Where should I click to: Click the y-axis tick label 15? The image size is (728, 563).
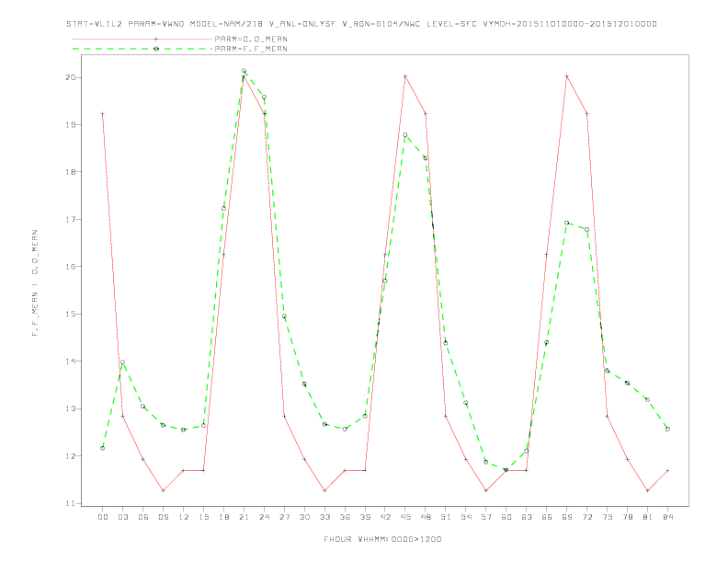(x=70, y=314)
